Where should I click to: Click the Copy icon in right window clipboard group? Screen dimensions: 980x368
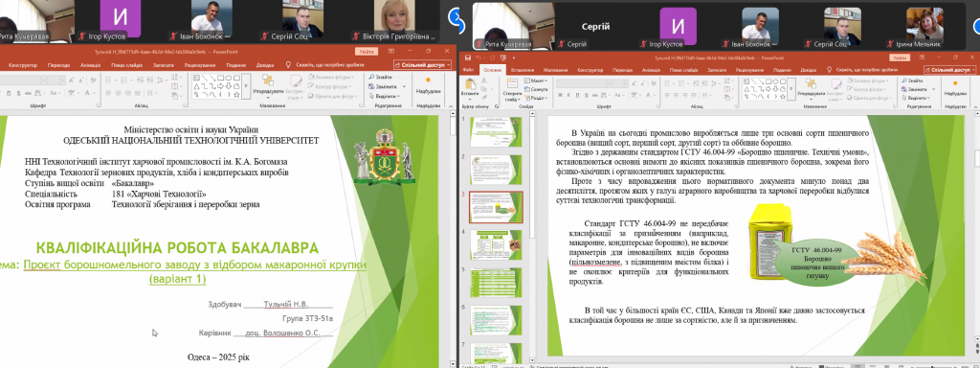coord(483,89)
